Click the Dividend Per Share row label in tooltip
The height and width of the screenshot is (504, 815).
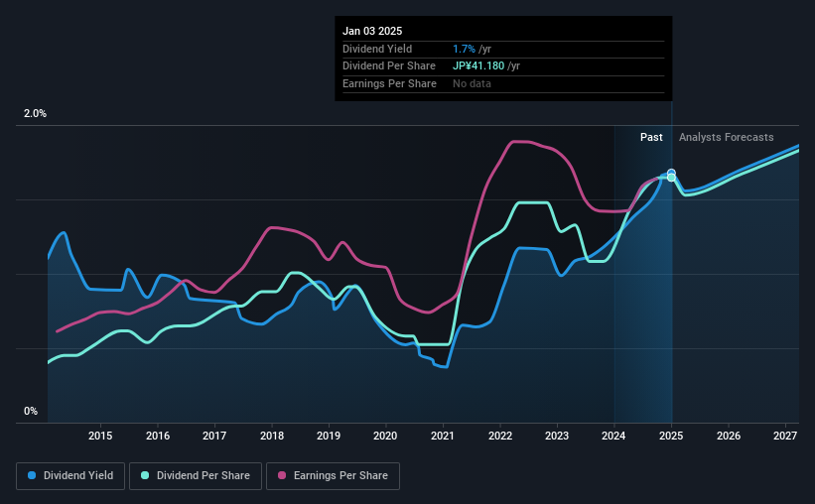389,66
